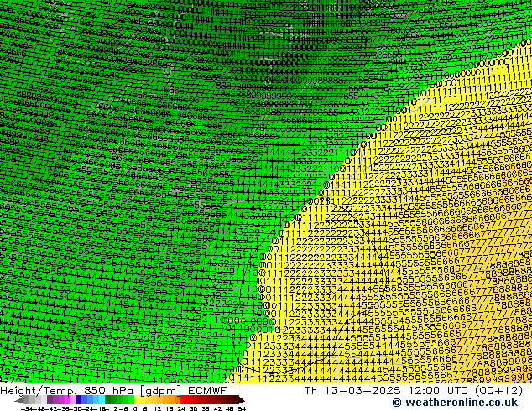Select the dark blue swatch above -30 in legend
This screenshot has height=411, width=532.
79,399
